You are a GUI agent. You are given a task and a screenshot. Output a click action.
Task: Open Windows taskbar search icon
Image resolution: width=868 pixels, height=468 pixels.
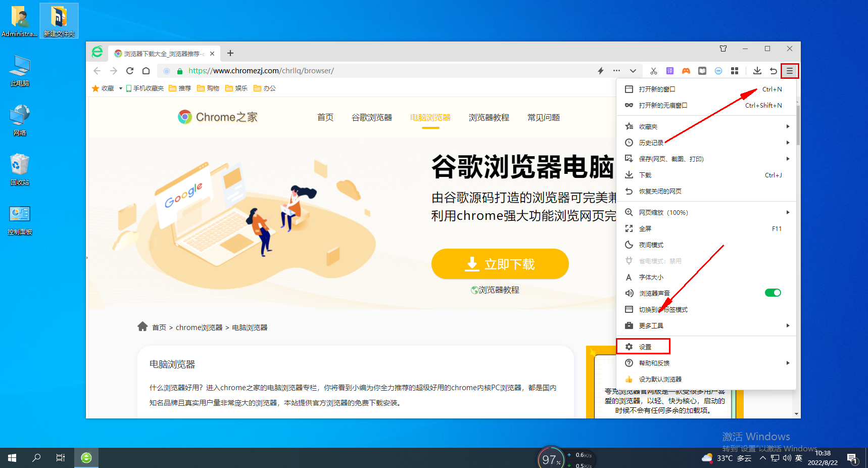click(x=36, y=458)
